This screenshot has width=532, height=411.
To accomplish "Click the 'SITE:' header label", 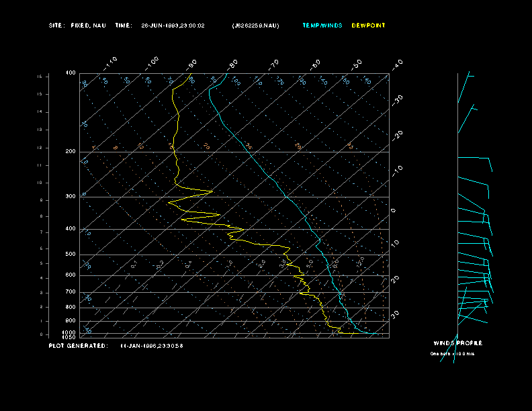I will pyautogui.click(x=56, y=26).
